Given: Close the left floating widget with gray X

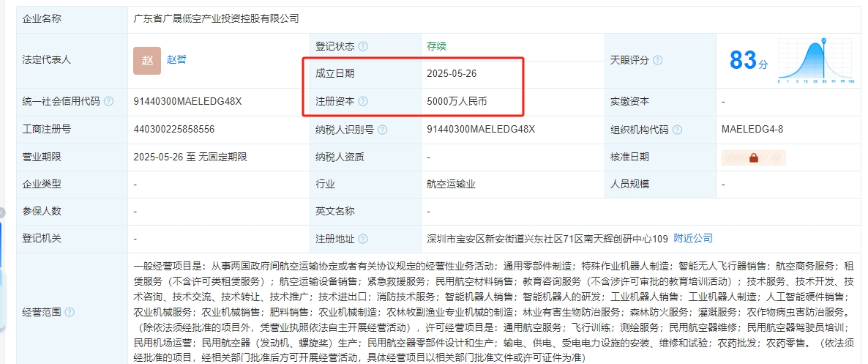Looking at the screenshot, I should point(2,212).
